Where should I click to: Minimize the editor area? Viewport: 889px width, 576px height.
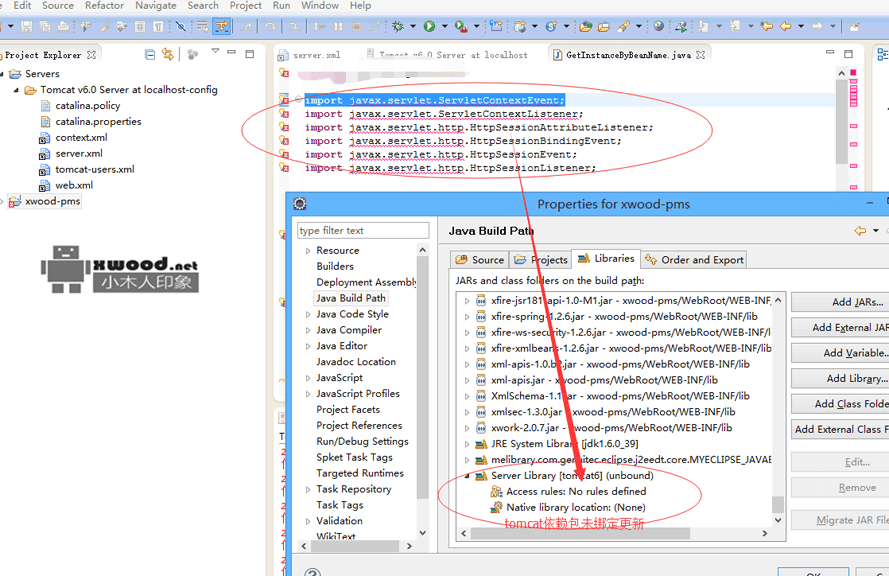click(830, 53)
